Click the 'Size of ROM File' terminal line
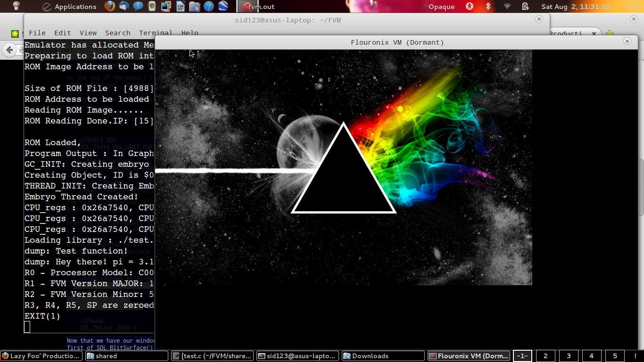Viewport: 644px width, 362px height. (89, 88)
